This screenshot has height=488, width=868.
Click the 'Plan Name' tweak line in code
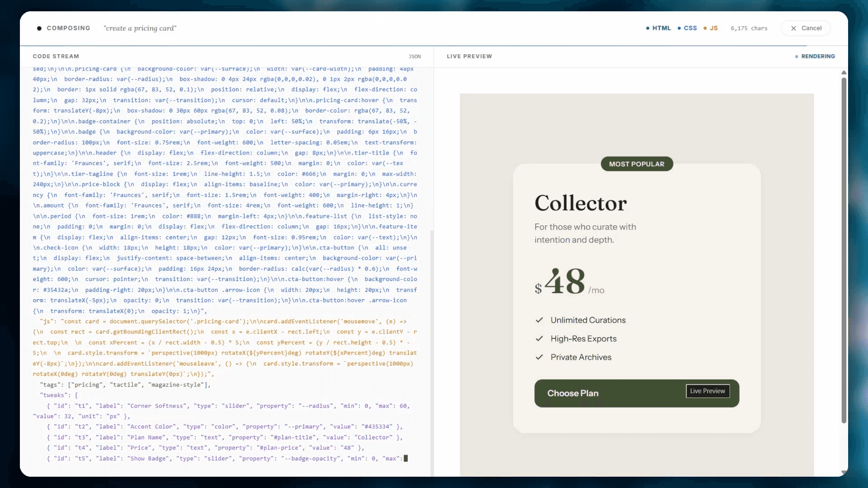pyautogui.click(x=225, y=437)
